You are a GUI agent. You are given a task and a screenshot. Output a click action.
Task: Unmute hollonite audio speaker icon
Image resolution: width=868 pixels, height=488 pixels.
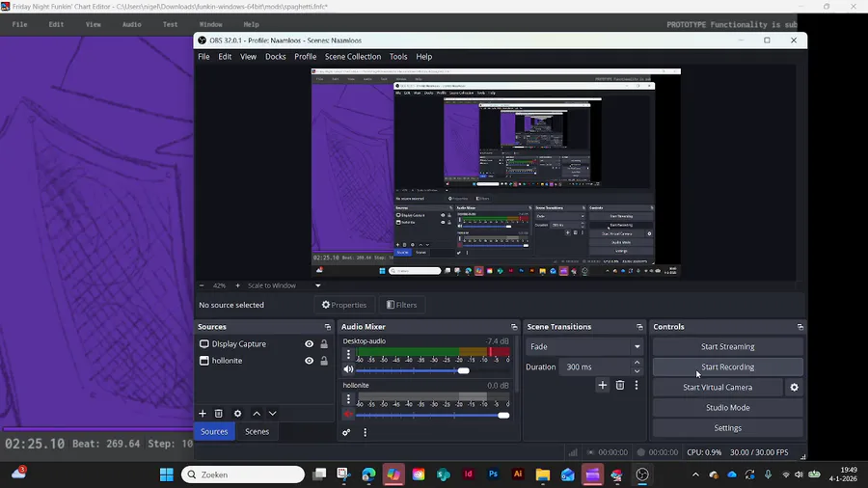348,414
